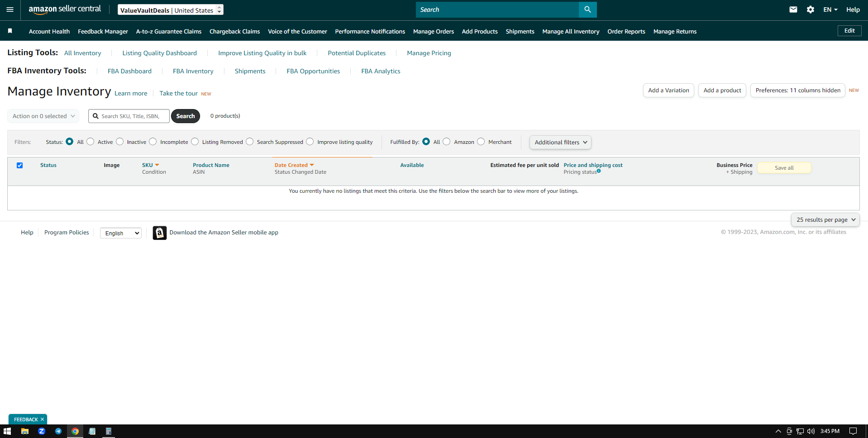Show hidden system tray icons
868x438 pixels.
(778, 431)
